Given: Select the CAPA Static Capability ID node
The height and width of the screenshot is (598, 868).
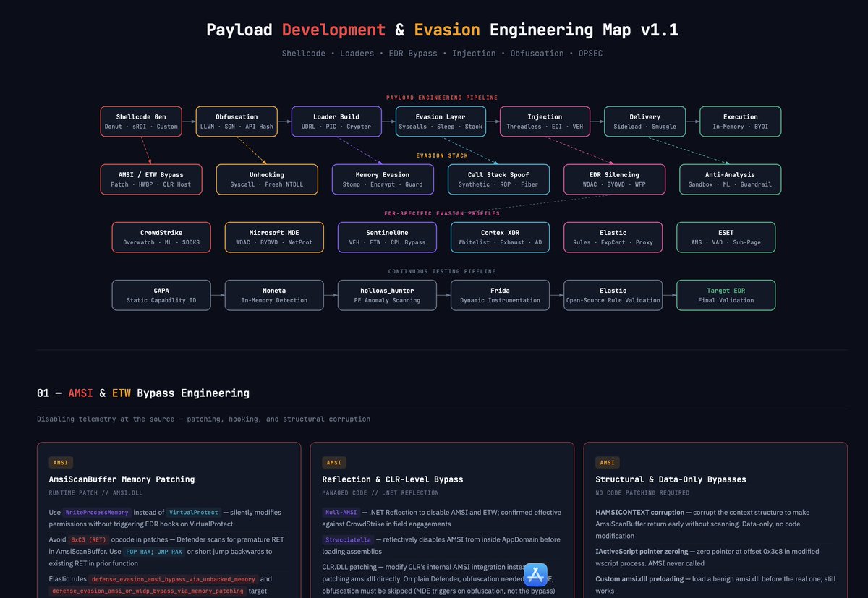Looking at the screenshot, I should (161, 295).
